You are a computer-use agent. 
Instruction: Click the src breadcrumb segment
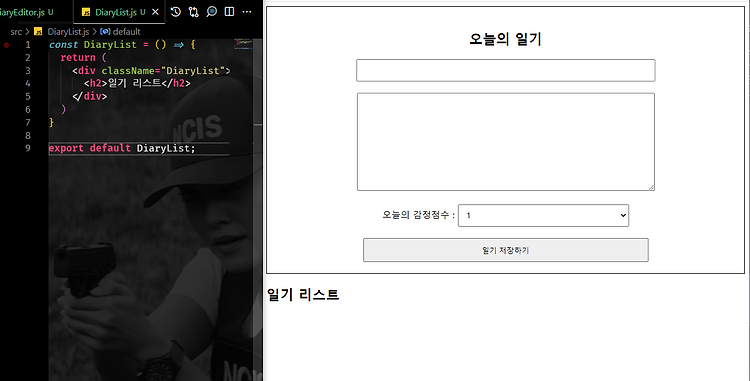coord(16,32)
